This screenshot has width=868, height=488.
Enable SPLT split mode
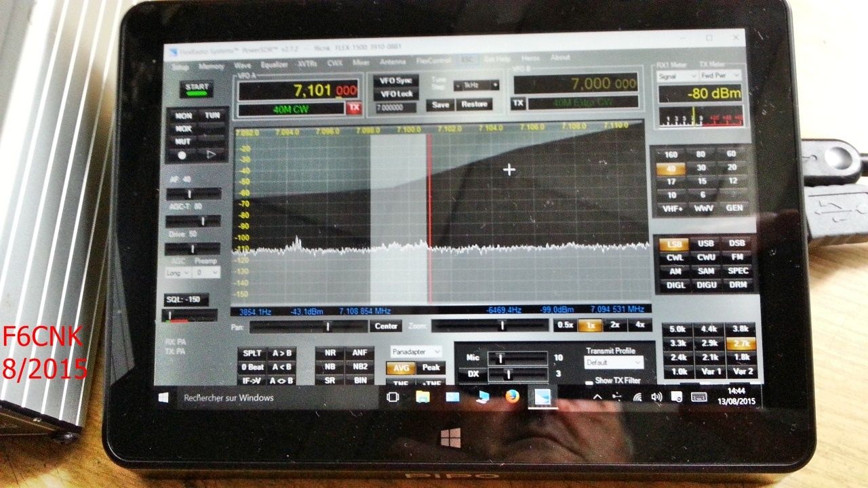pyautogui.click(x=252, y=353)
